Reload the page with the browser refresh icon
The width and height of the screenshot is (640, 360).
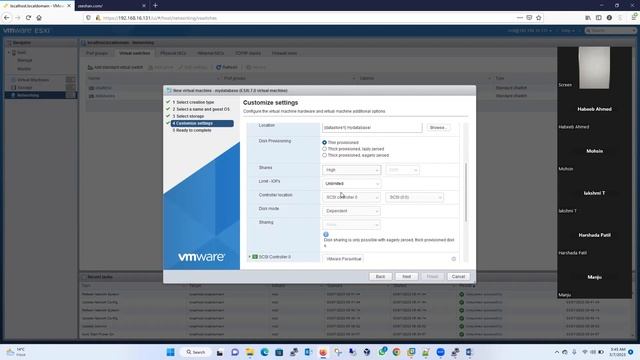click(28, 18)
